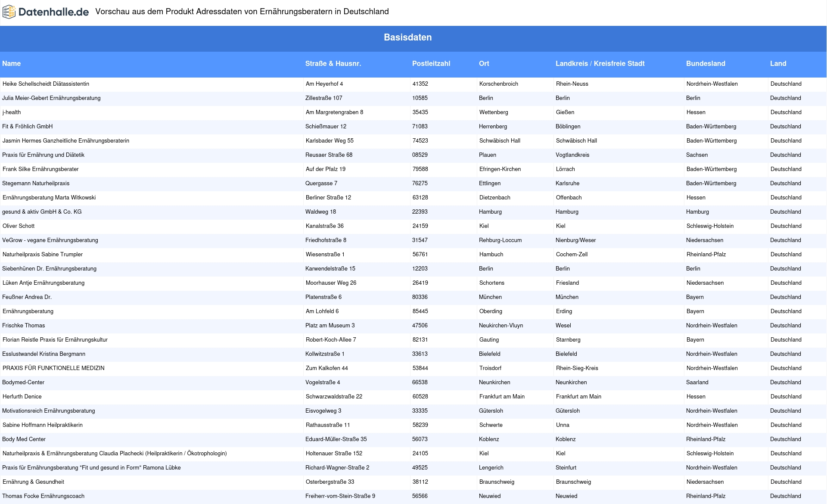Click the Rhein-Neuss district cell
The width and height of the screenshot is (827, 504).
(x=572, y=84)
